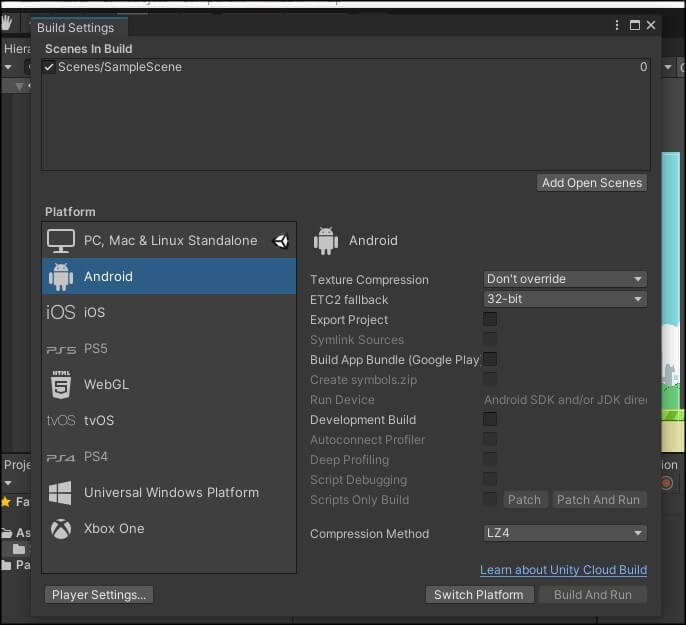Screen dimensions: 686x625
Task: Toggle the Autoconnect Profiler checkbox
Action: click(490, 439)
